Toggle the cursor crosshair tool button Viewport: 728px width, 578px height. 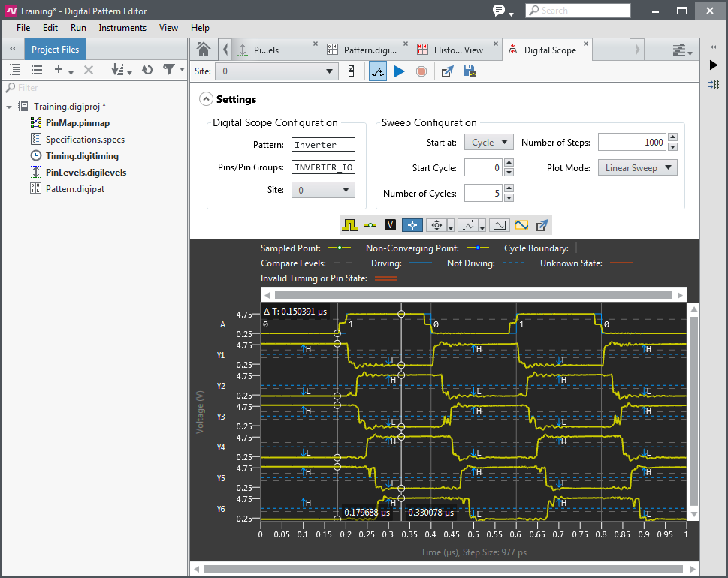pos(412,225)
